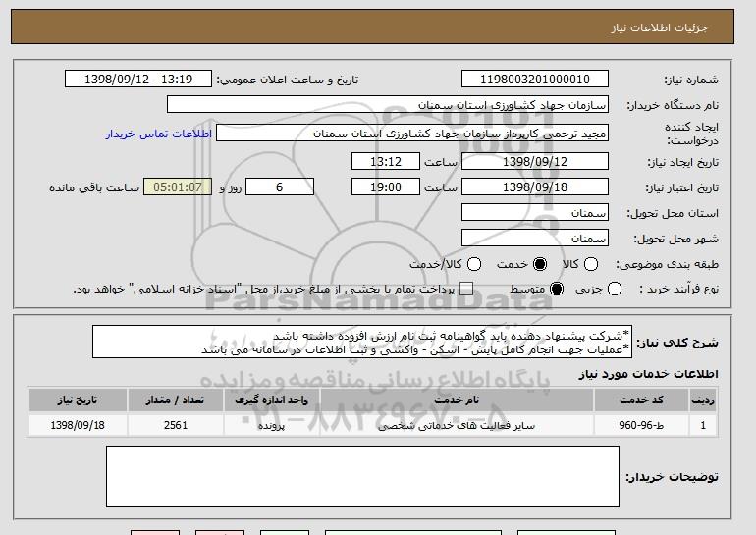Choose the جزیی purchase process option

pyautogui.click(x=615, y=290)
